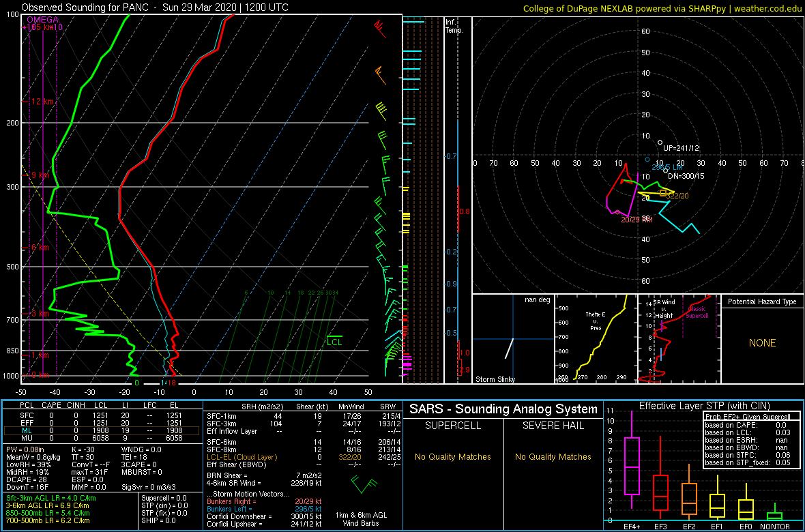Viewport: 805px width, 532px height.
Task: Click the '6 km' height label
Action: pos(40,248)
